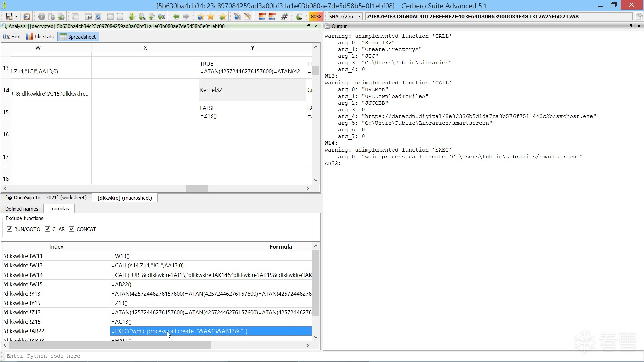Click the hash (#) toolbar icon

[284, 16]
